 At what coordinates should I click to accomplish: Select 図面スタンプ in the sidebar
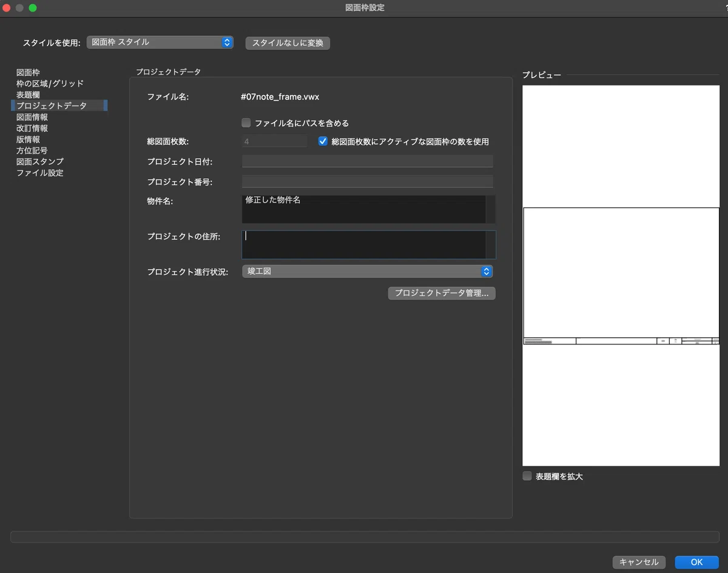[x=39, y=162]
